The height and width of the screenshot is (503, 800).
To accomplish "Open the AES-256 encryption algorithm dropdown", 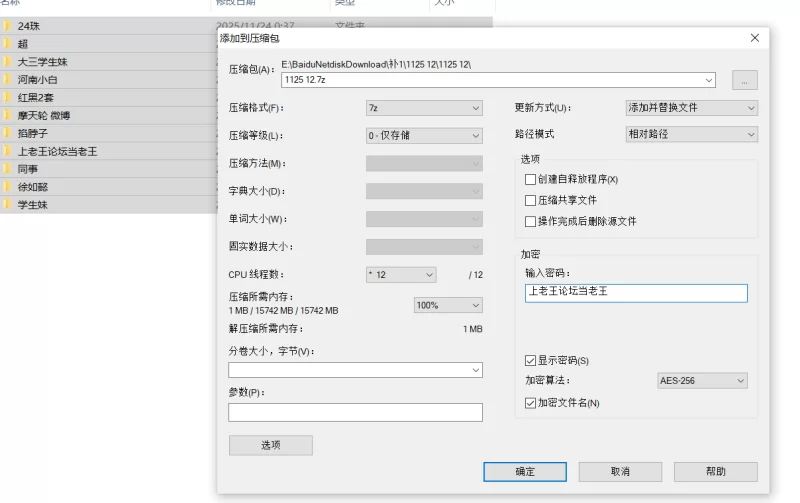I will [x=702, y=381].
